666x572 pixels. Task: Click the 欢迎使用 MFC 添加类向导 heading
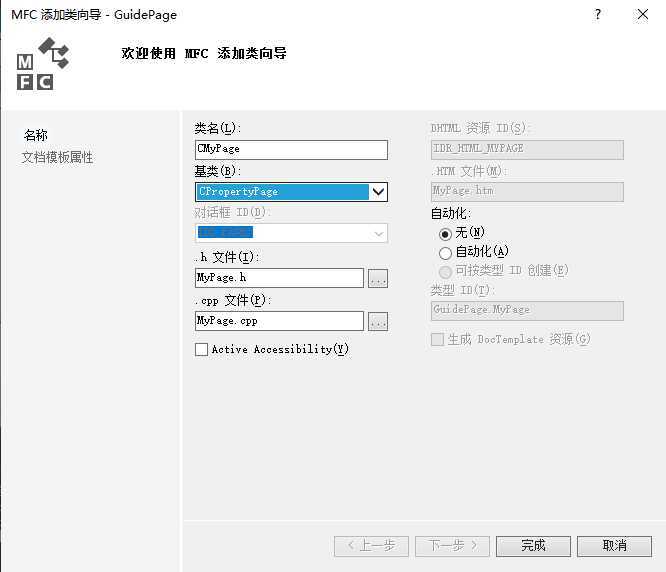click(x=204, y=54)
